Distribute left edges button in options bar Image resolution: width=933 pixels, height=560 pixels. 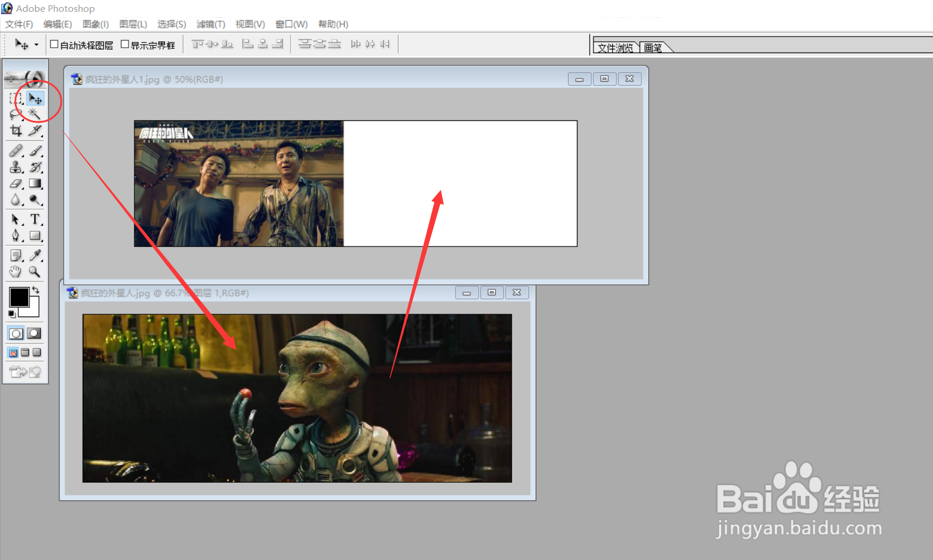(x=355, y=44)
